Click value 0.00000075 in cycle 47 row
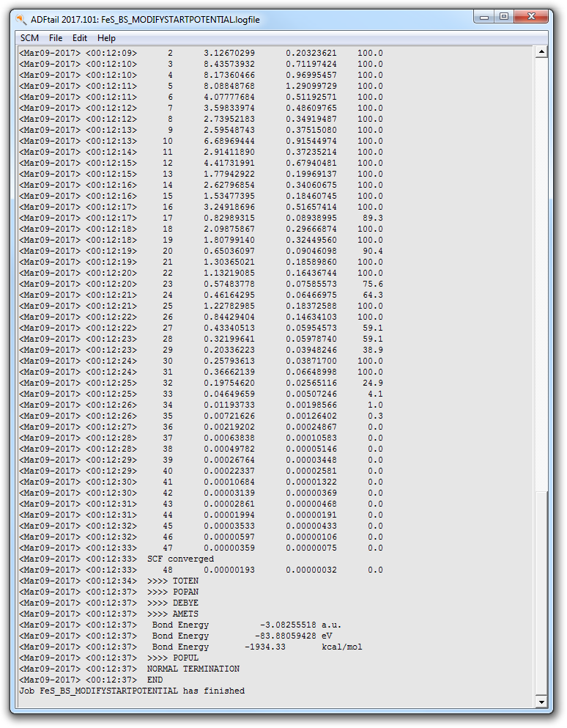 pyautogui.click(x=311, y=548)
